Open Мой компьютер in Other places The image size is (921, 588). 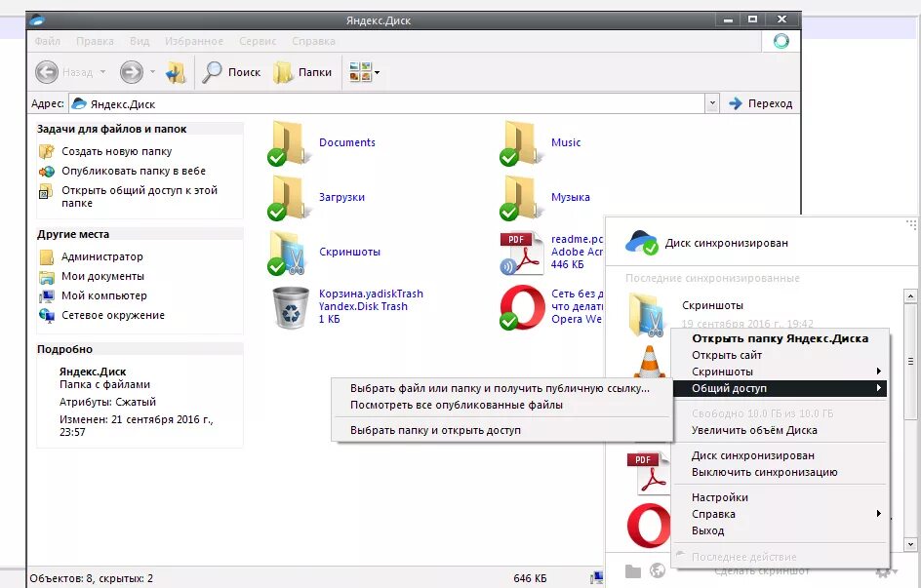pyautogui.click(x=104, y=295)
